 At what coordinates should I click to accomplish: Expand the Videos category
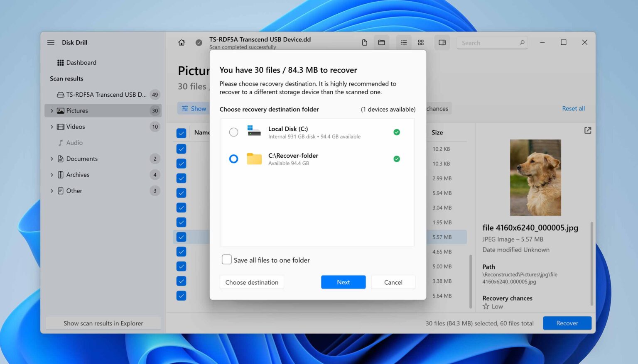pyautogui.click(x=52, y=127)
